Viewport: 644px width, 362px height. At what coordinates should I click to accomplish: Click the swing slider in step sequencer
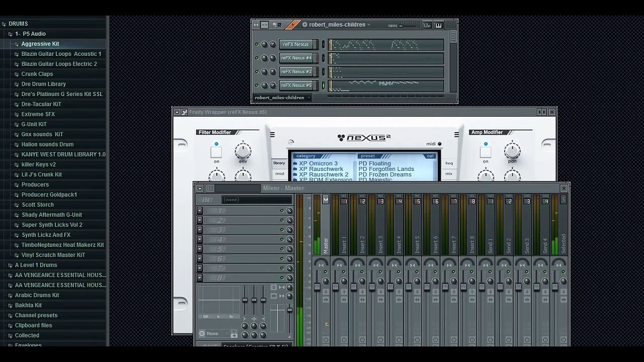(x=409, y=26)
